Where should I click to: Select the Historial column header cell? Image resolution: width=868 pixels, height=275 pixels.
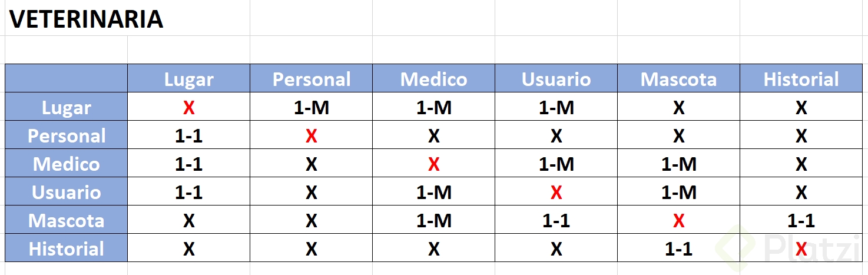[801, 79]
